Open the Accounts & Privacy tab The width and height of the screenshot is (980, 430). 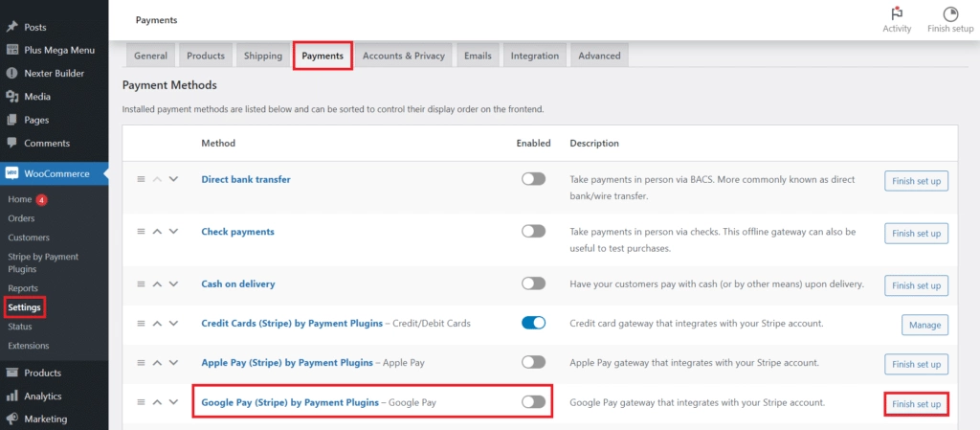coord(404,56)
